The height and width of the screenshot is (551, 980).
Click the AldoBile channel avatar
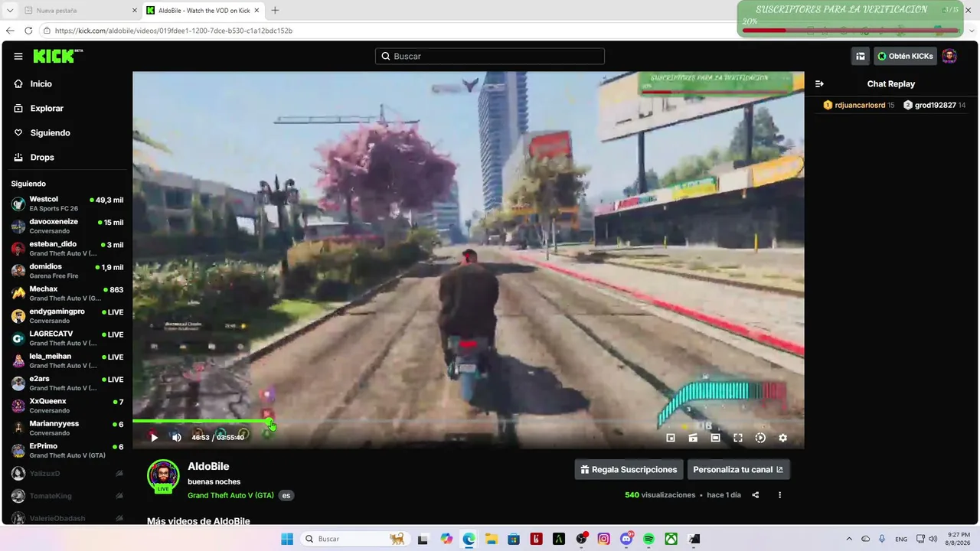pyautogui.click(x=163, y=476)
